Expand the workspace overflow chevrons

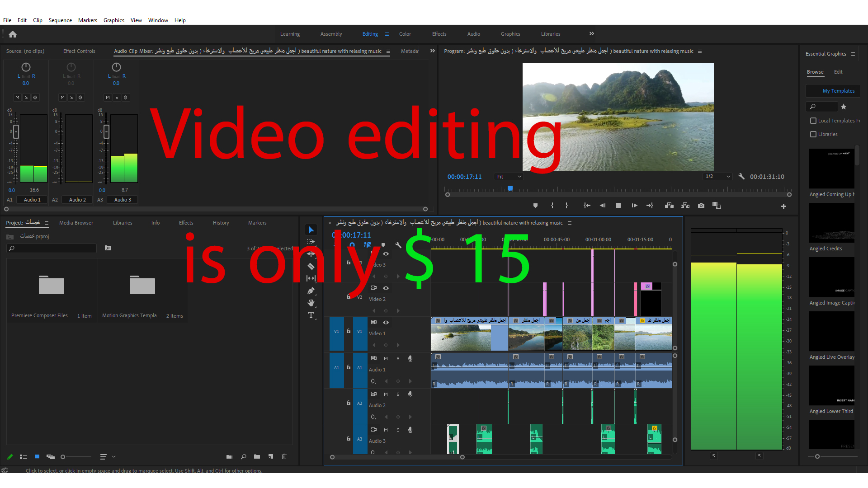click(591, 34)
